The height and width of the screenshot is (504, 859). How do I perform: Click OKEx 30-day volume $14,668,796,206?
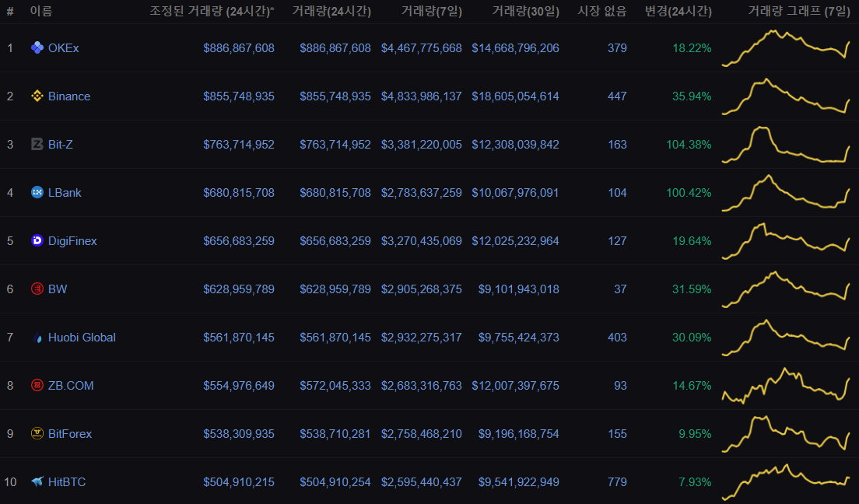point(516,48)
